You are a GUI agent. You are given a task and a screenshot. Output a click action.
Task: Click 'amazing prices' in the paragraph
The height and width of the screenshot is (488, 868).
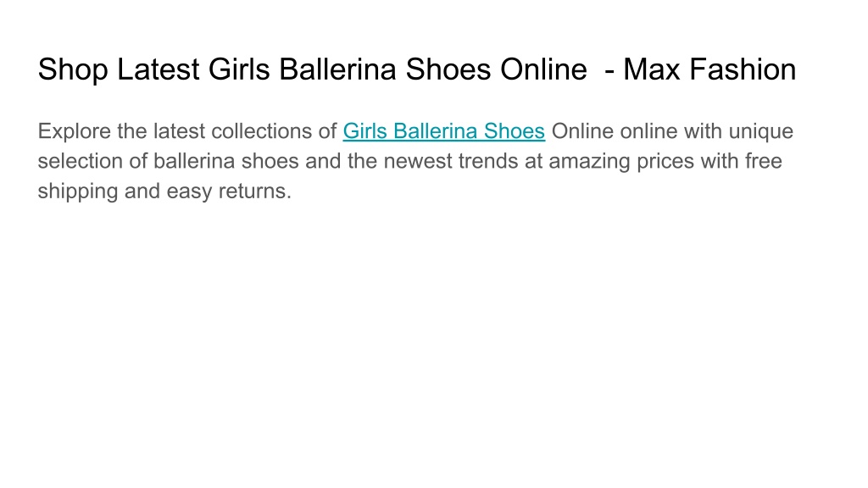click(x=621, y=162)
